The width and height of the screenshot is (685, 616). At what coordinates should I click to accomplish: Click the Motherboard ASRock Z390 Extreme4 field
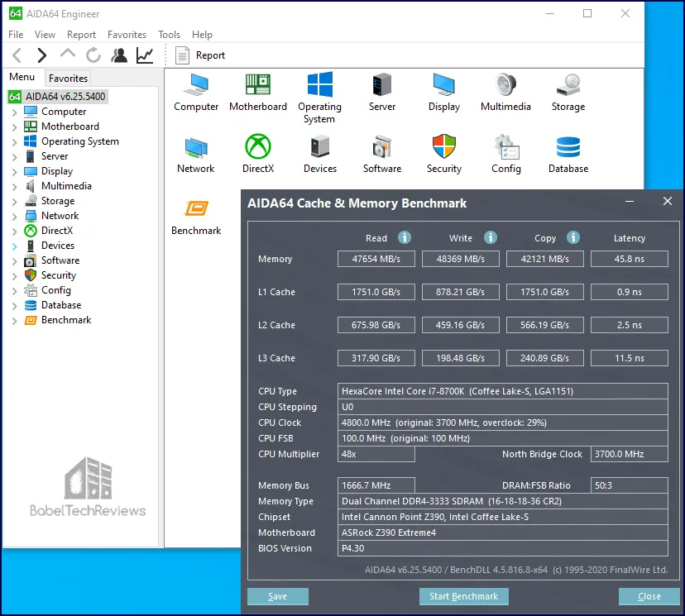(x=502, y=532)
